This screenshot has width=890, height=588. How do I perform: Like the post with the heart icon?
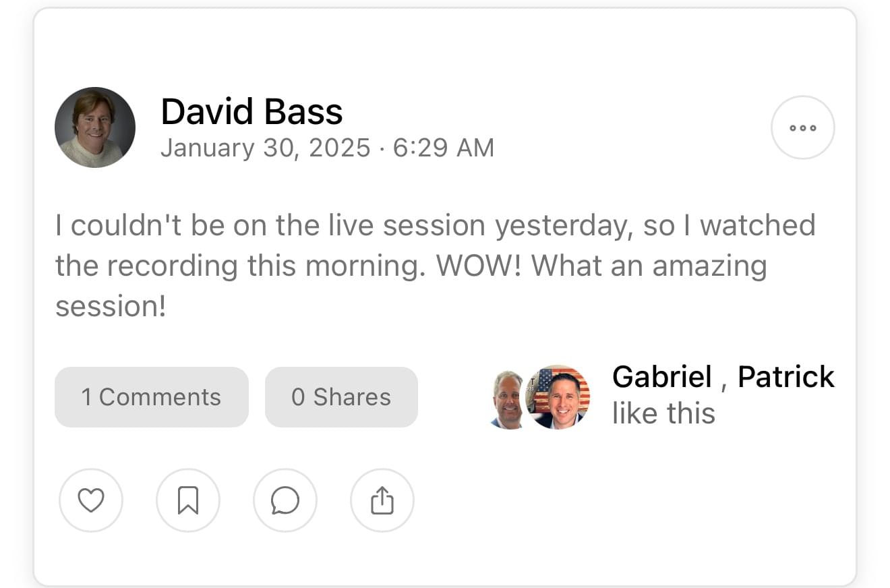point(91,501)
